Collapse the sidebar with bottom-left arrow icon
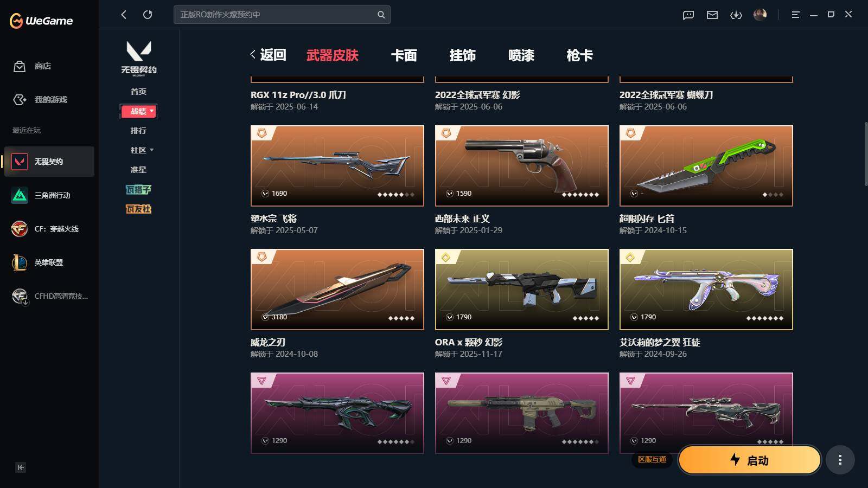The width and height of the screenshot is (868, 488). tap(21, 467)
